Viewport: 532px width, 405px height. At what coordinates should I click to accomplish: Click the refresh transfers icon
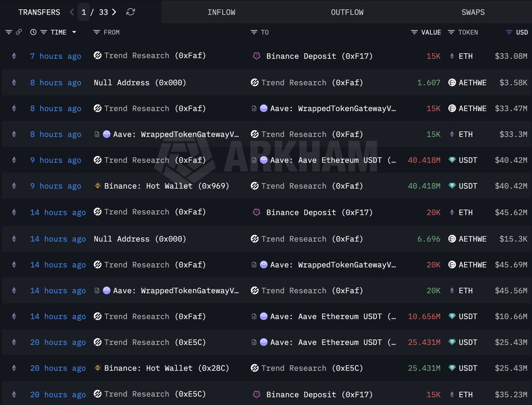pyautogui.click(x=130, y=12)
